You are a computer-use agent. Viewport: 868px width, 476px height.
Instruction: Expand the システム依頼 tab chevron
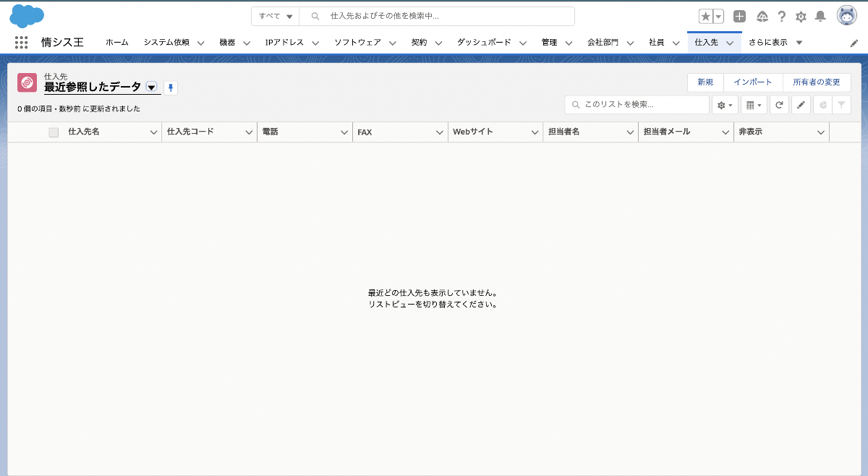coord(200,43)
